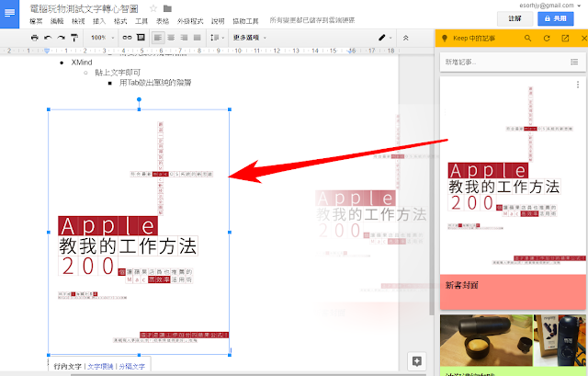Align text to the left
Screen dimensions: 588x376
tap(158, 38)
